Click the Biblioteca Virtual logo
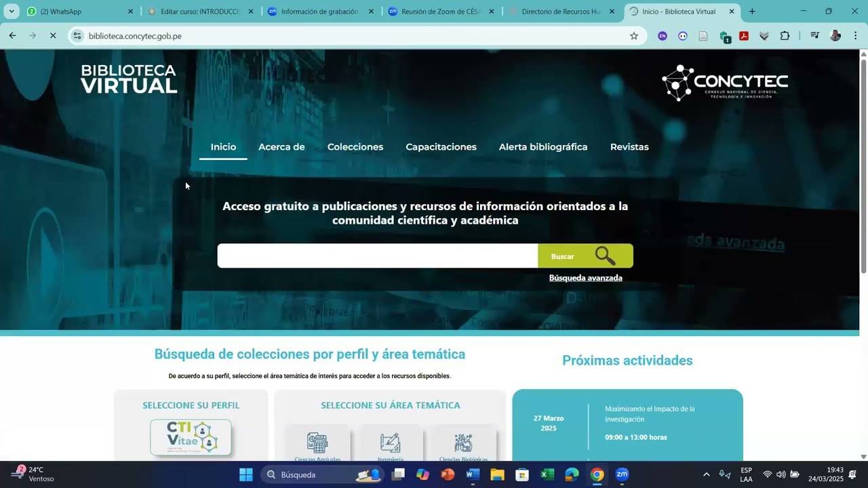This screenshot has height=488, width=868. pos(129,79)
